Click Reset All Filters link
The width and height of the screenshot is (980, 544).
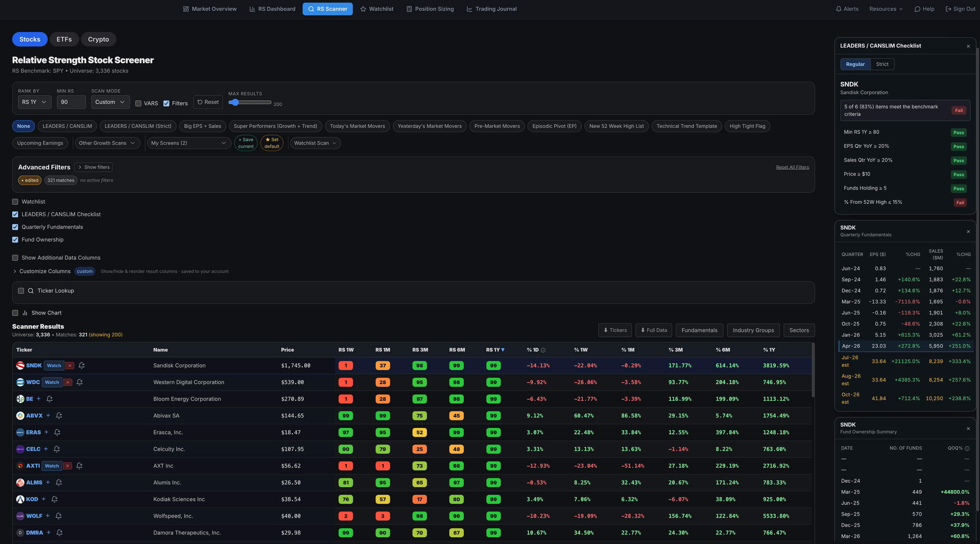792,167
